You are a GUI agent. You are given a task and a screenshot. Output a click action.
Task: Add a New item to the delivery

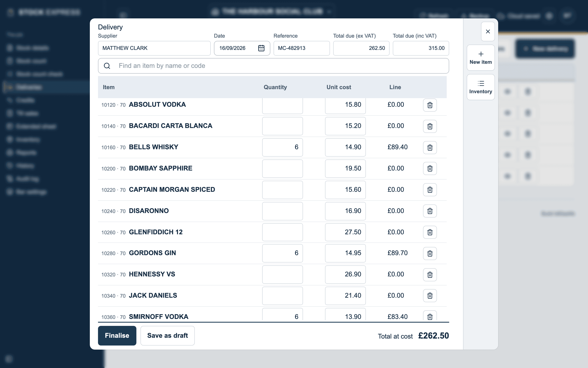tap(481, 58)
